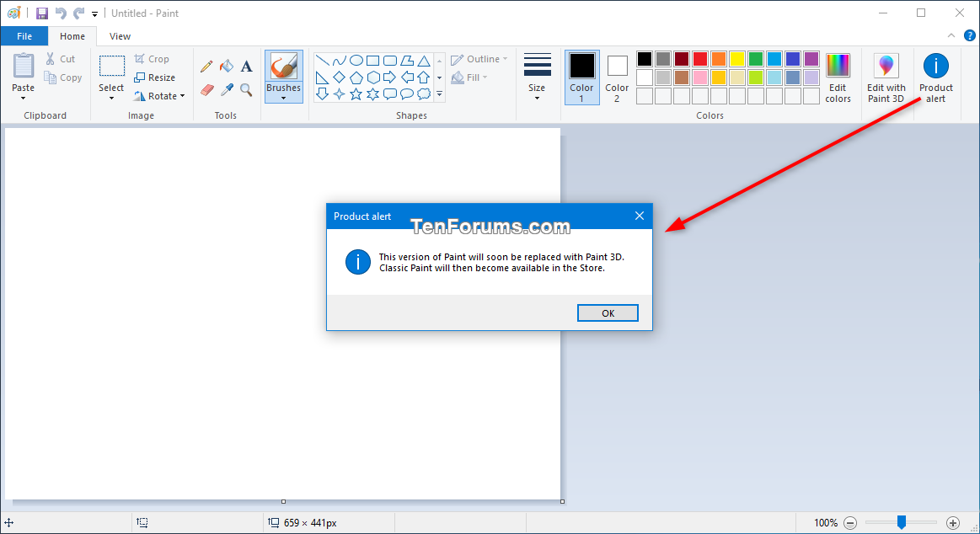The width and height of the screenshot is (980, 534).
Task: Close the Product alert dialog
Action: pos(639,216)
